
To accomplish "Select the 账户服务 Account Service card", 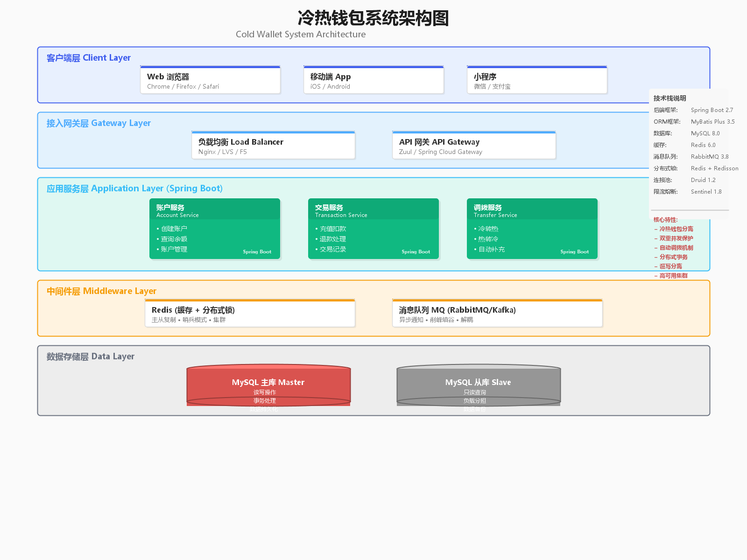I will 215,229.
